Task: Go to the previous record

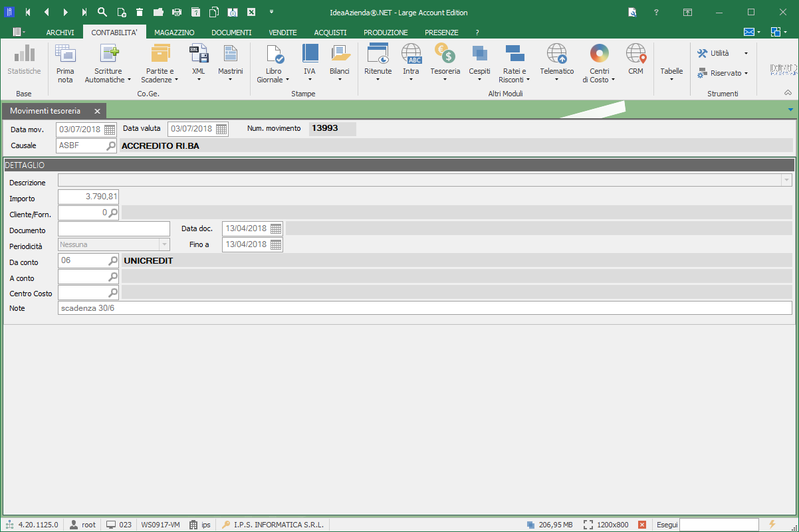Action: point(47,12)
